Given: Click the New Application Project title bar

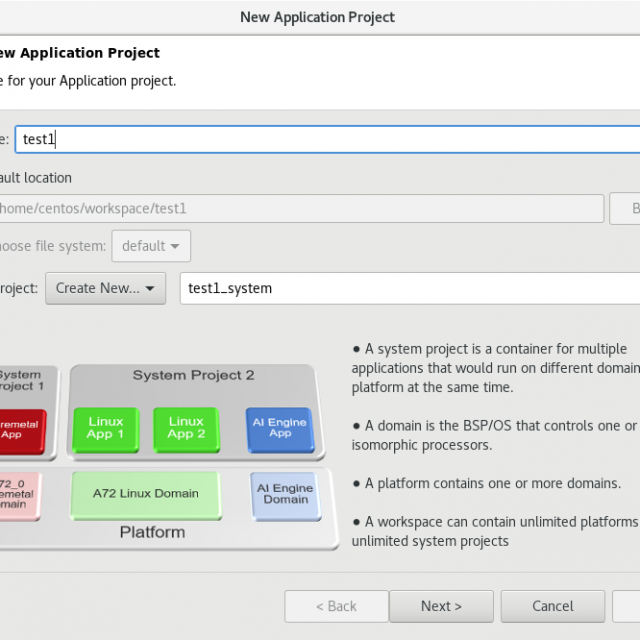Looking at the screenshot, I should pos(320,17).
